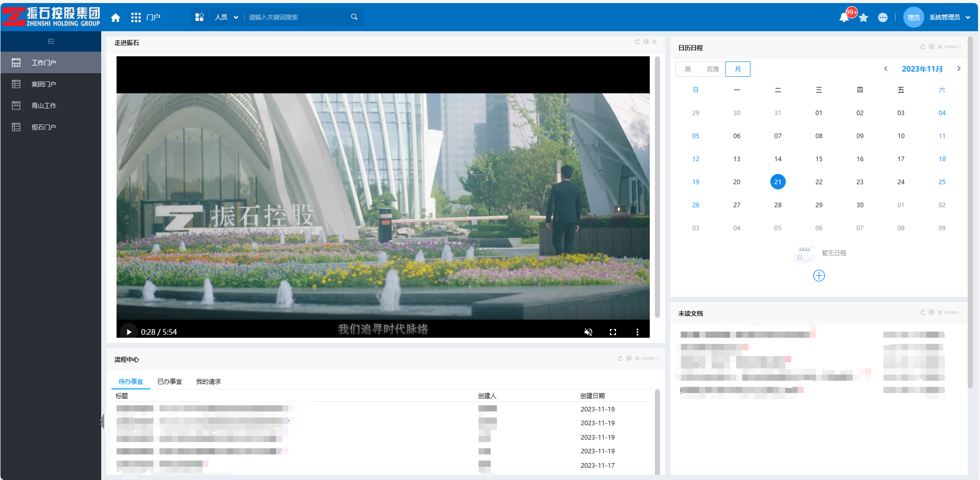Open the notification bell with 99+ badge
This screenshot has width=980, height=480.
click(x=844, y=17)
